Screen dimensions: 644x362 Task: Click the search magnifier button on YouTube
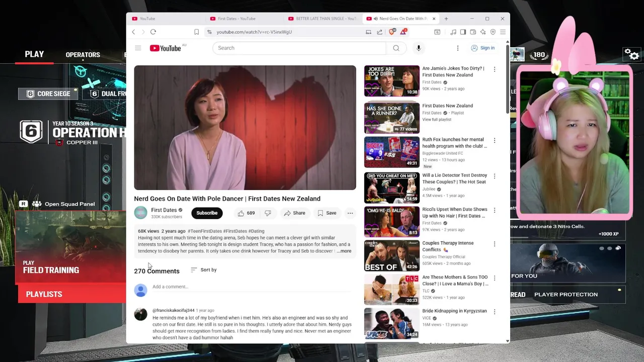tap(396, 48)
